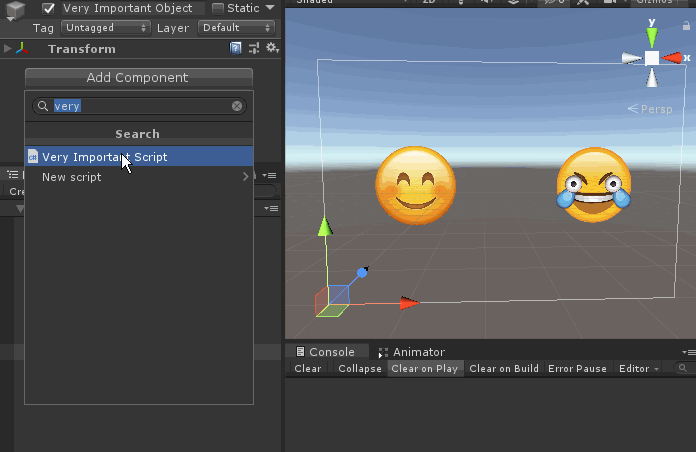Screen dimensions: 696x452
Task: Toggle Error Pause in Console
Action: click(x=577, y=369)
